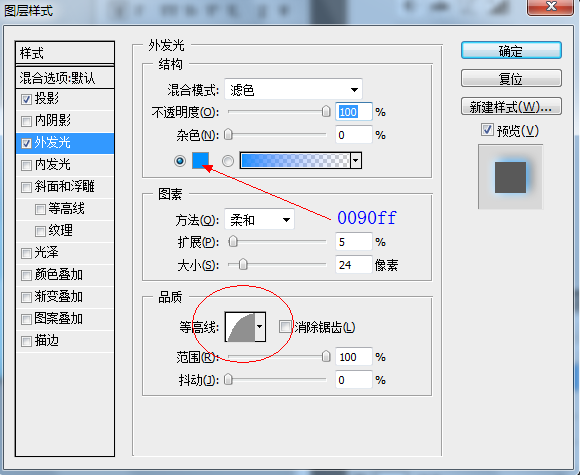Select the 内发光 style row
The height and width of the screenshot is (475, 580).
(x=65, y=165)
